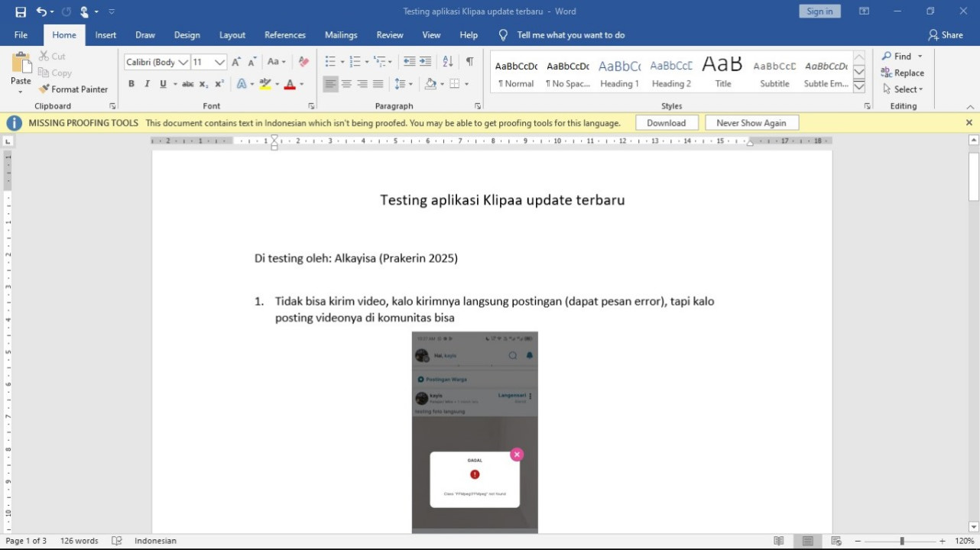Open the Layout ribbon tab
The height and width of the screenshot is (550, 980).
pos(232,35)
